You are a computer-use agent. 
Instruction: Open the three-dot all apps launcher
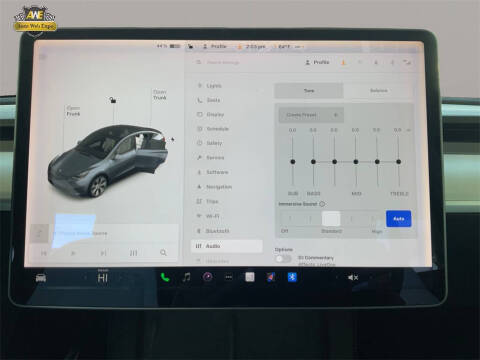[229, 277]
